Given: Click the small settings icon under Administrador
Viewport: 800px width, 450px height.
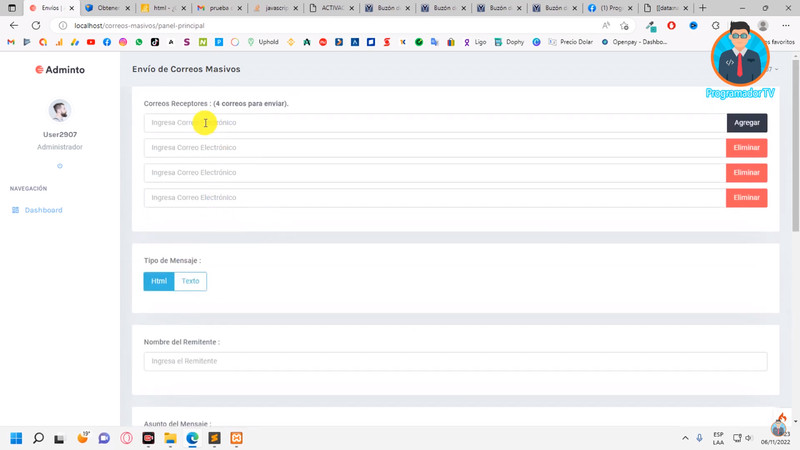Looking at the screenshot, I should pos(60,166).
